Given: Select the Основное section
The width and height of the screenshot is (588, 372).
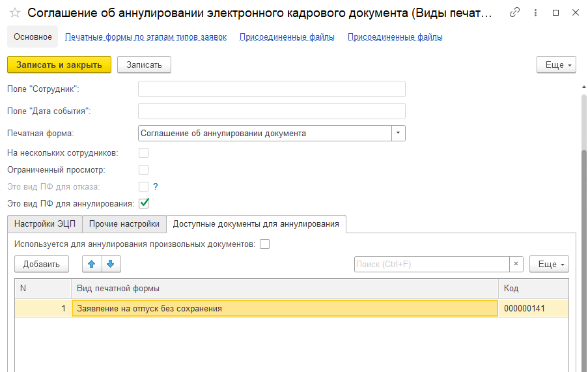Looking at the screenshot, I should click(x=33, y=36).
